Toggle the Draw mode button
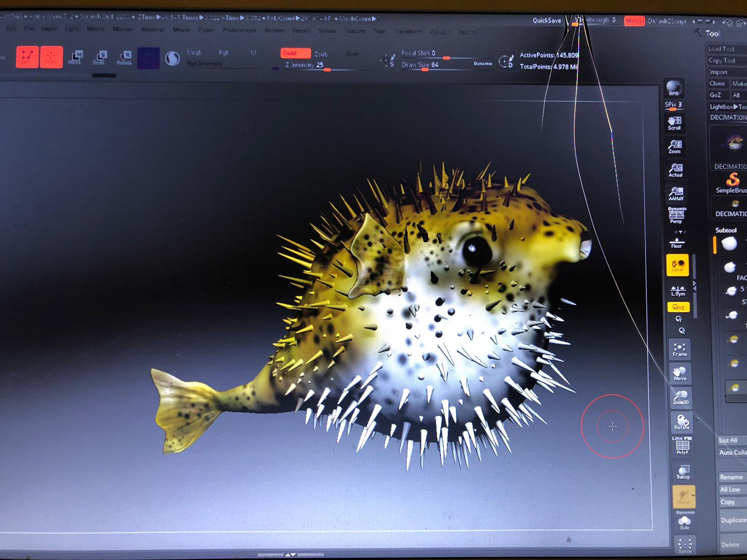Screen dimensions: 747x560 click(x=51, y=57)
